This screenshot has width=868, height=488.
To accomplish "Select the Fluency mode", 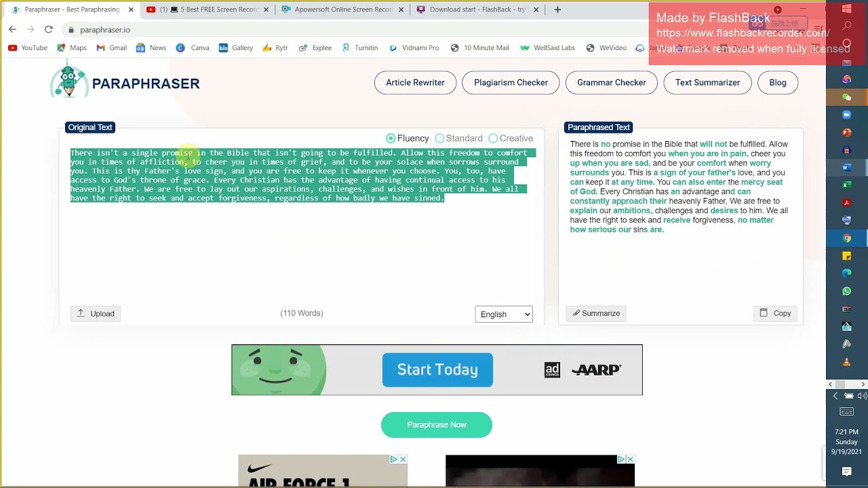I will coord(408,138).
